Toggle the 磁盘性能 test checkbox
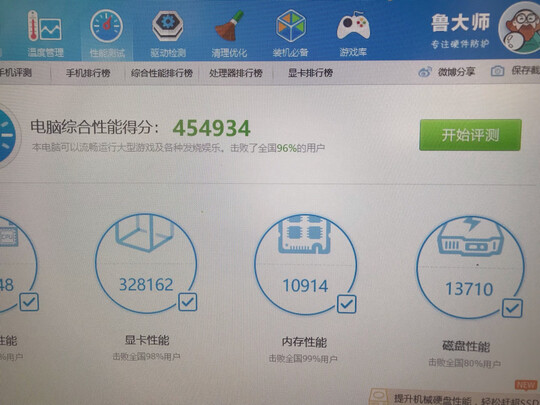540x405 pixels. [x=512, y=308]
